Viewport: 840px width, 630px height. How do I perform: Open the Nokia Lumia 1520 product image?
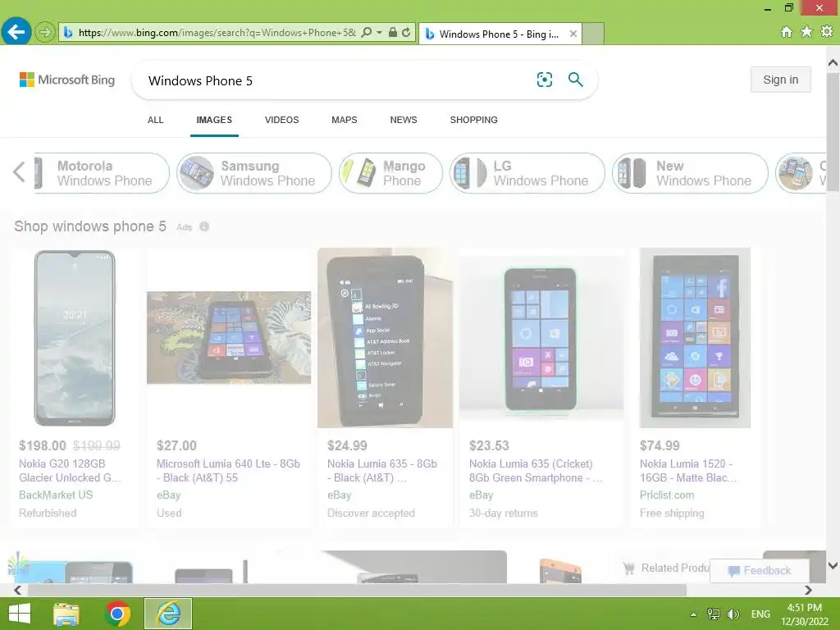pyautogui.click(x=695, y=338)
